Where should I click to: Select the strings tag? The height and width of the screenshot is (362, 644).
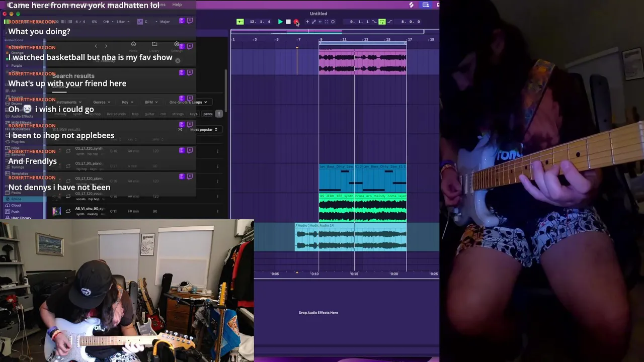point(178,114)
